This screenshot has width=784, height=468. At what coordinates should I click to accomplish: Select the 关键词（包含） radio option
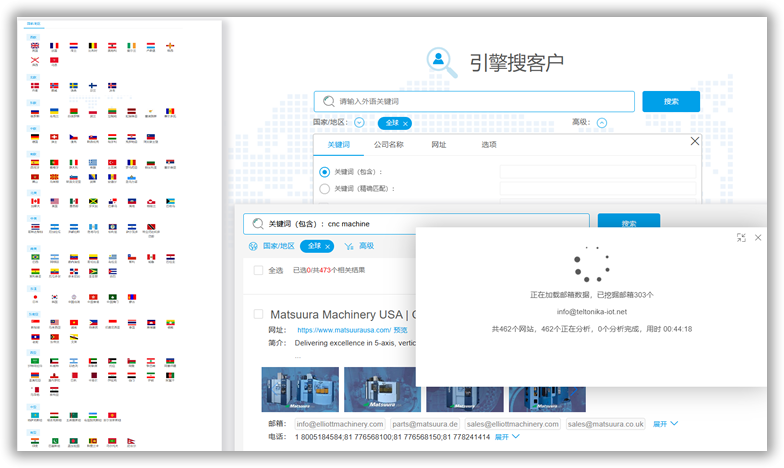[324, 172]
